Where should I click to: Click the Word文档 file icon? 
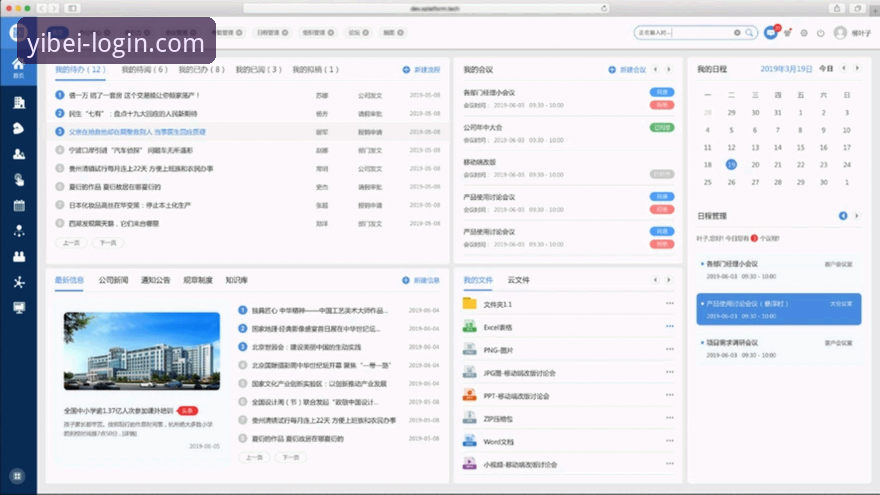click(469, 441)
